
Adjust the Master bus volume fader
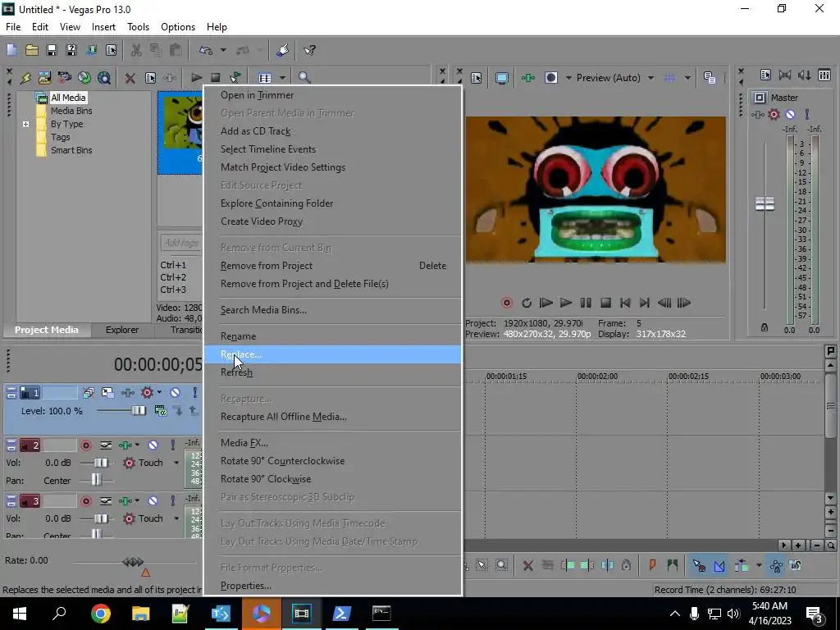(x=765, y=203)
